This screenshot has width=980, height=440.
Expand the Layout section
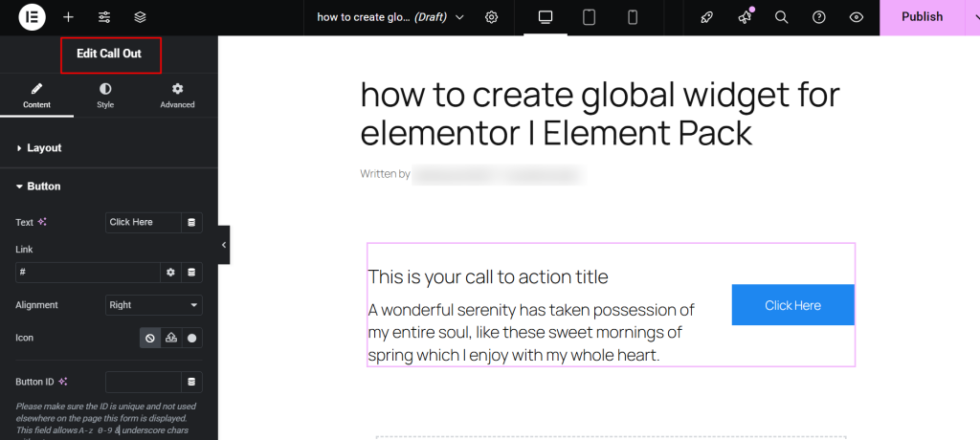[44, 148]
